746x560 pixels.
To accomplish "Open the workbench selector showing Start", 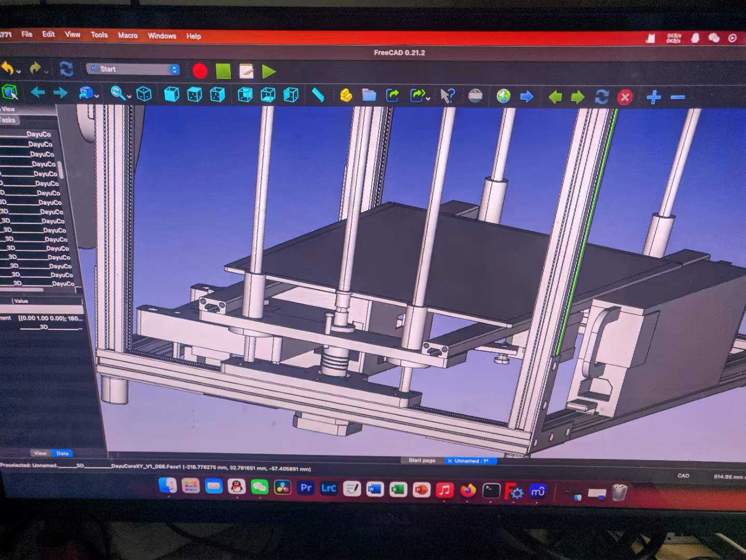I will [x=133, y=69].
